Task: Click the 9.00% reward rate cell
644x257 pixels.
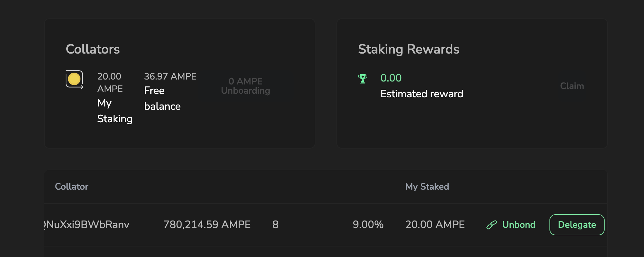Action: [368, 224]
